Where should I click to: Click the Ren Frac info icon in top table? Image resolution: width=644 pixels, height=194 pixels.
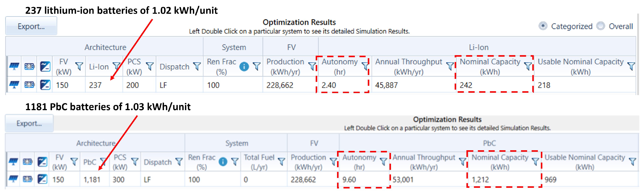click(x=244, y=67)
